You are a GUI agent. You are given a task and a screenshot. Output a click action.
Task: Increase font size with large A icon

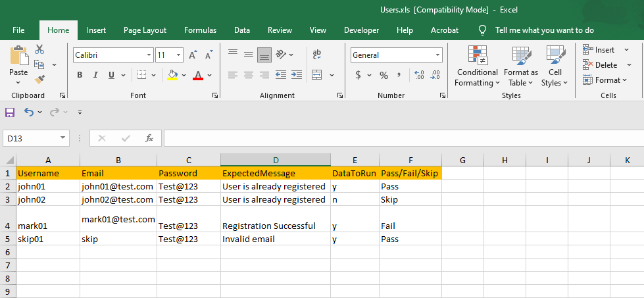click(193, 55)
